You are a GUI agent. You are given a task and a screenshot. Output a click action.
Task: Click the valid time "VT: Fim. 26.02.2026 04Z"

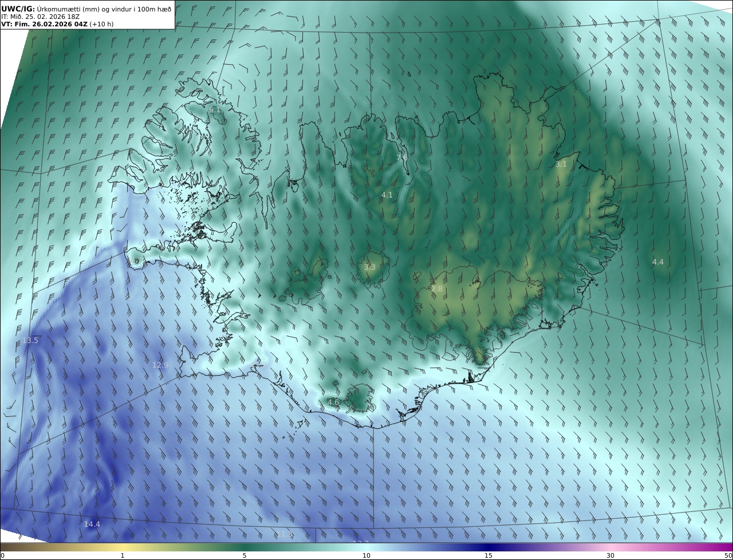pos(44,25)
